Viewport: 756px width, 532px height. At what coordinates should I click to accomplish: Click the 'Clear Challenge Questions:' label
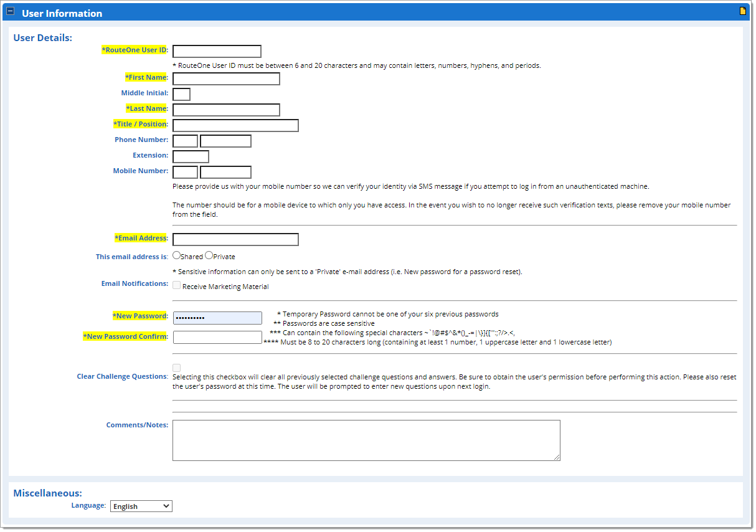123,376
